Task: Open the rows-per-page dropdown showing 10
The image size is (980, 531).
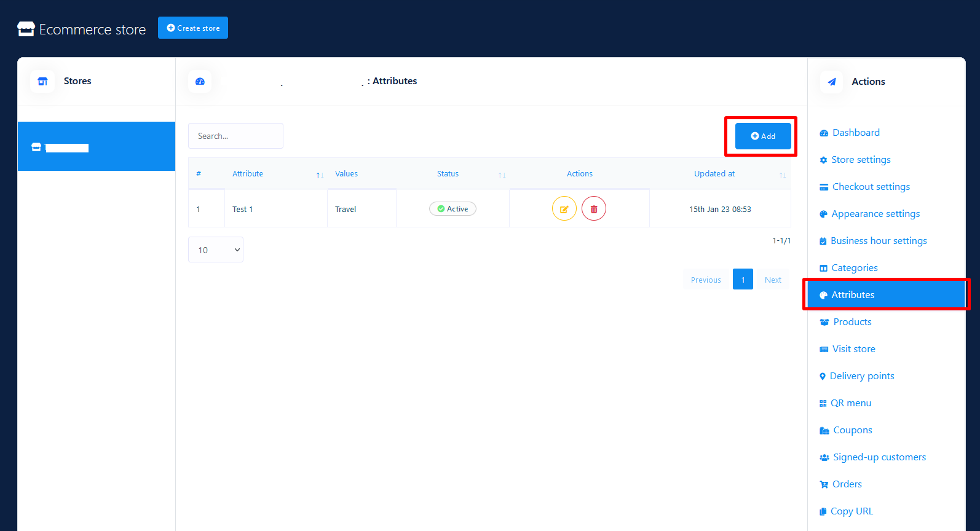Action: [x=216, y=250]
